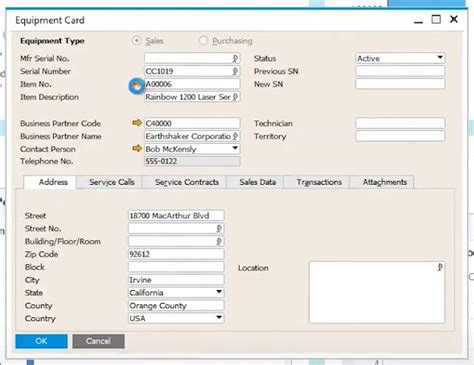Viewport: 474px width, 365px height.
Task: Click lookup icon in Building/Floor/Room field
Action: [x=219, y=241]
